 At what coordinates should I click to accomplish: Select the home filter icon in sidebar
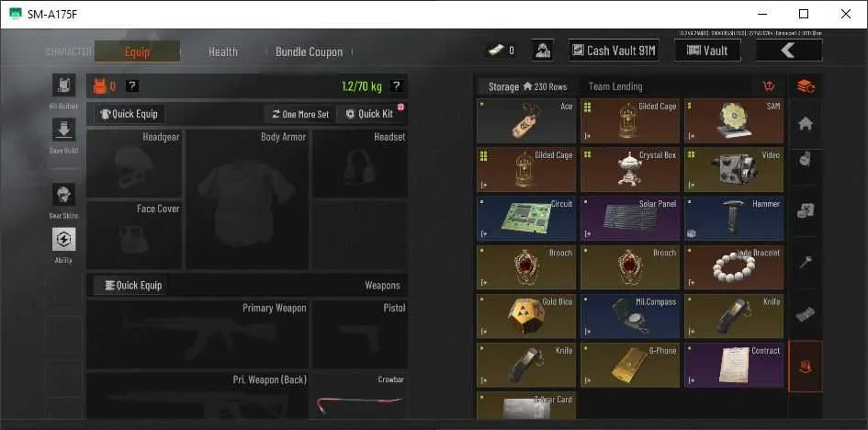806,124
